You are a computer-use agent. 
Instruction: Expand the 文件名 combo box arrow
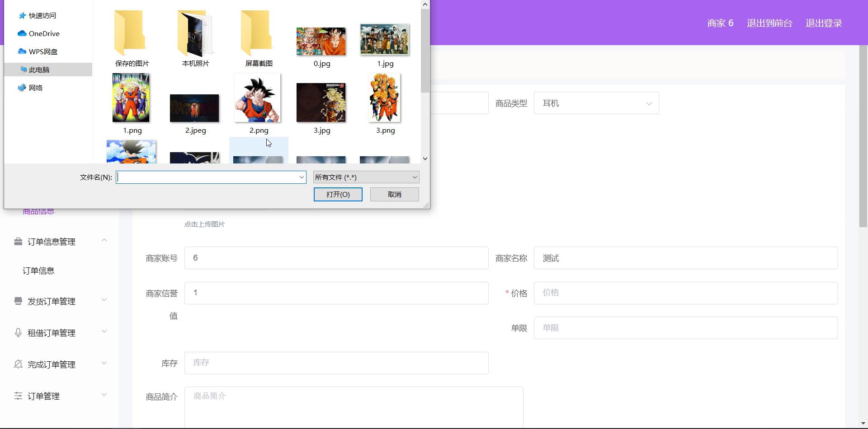(302, 177)
